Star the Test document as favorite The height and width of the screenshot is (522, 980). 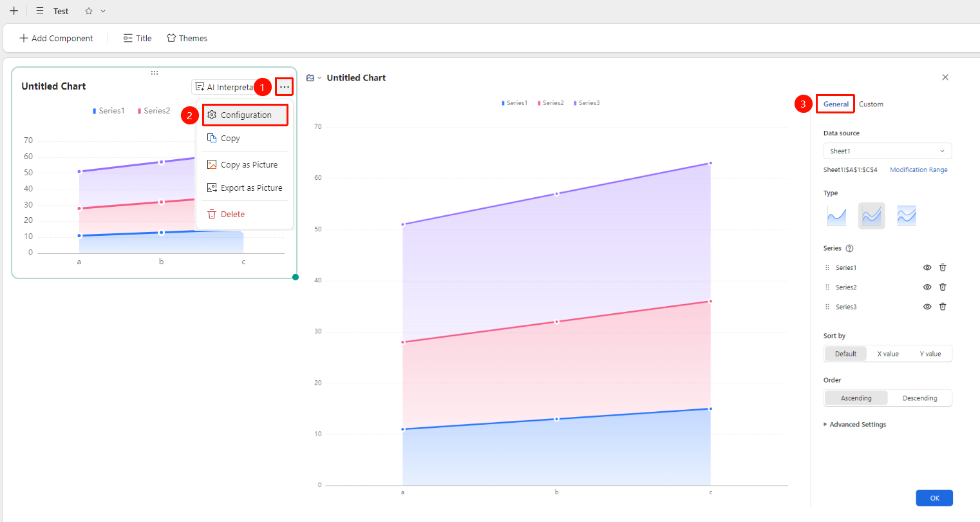89,11
